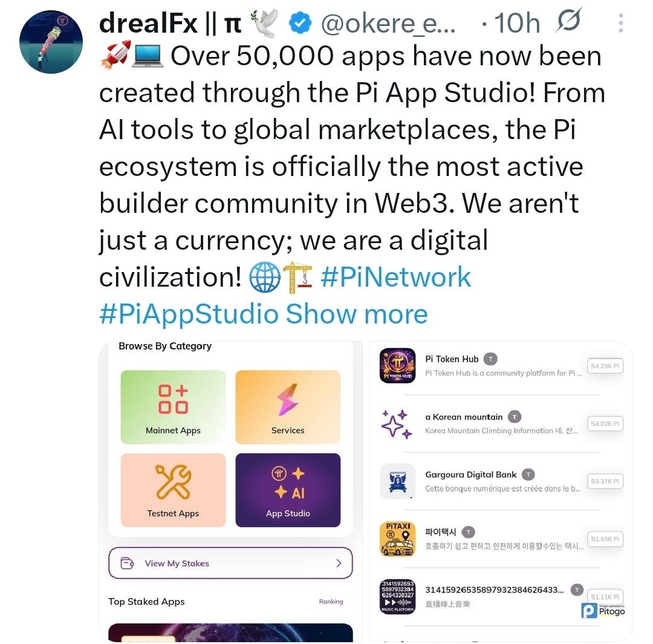Click the chevron on View My Stakes
This screenshot has height=644, width=653.
pyautogui.click(x=339, y=563)
